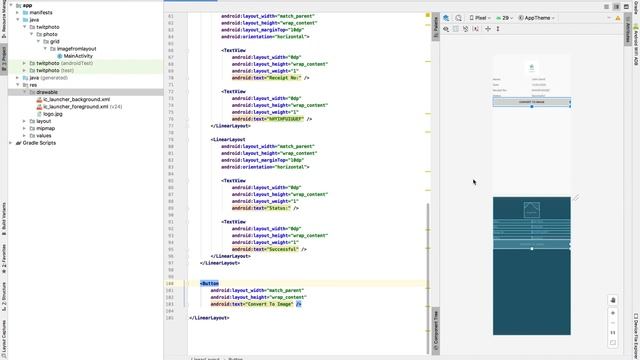
Task: Click the closing LinearLayout tag on line 105
Action: pyautogui.click(x=209, y=318)
